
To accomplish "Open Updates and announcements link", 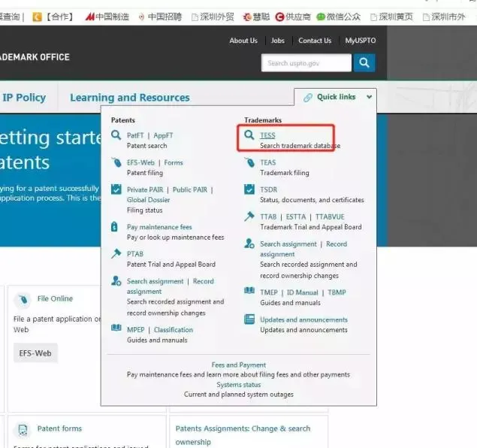I will point(303,319).
